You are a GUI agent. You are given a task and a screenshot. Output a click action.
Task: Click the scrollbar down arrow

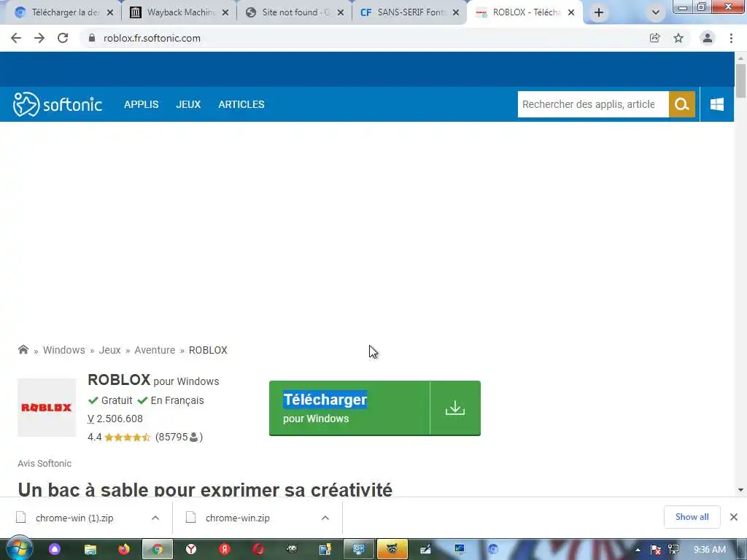click(x=741, y=490)
